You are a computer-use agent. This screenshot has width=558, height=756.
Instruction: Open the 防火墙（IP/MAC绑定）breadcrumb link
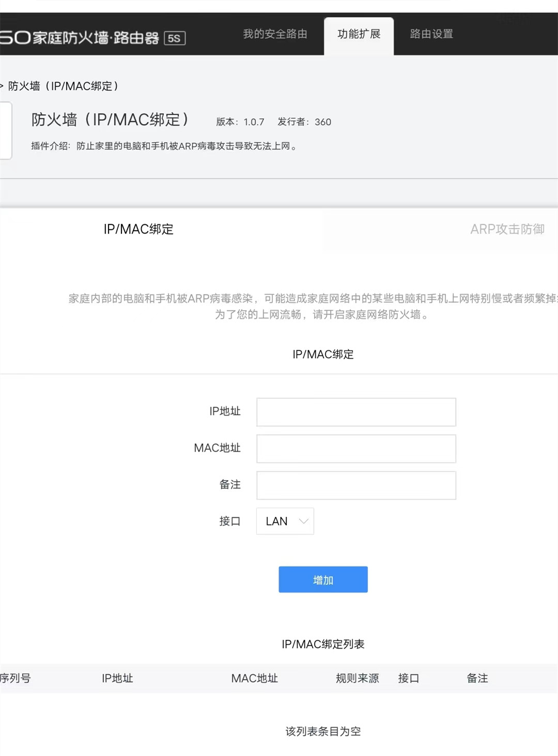[63, 86]
